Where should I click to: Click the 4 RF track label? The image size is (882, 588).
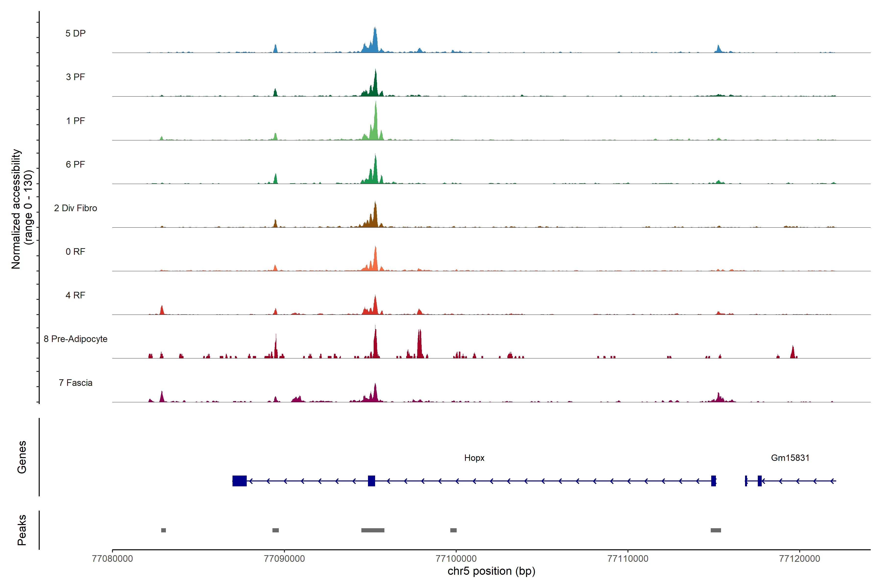click(x=75, y=295)
